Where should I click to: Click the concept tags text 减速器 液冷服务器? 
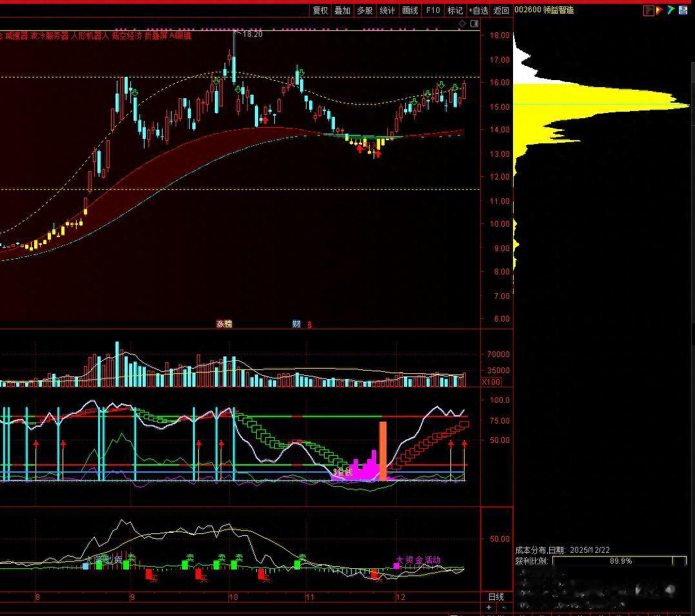[x=37, y=36]
